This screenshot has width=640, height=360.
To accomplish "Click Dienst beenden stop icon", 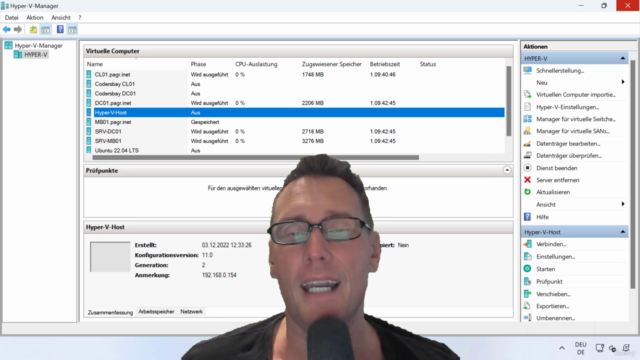I will coord(528,168).
